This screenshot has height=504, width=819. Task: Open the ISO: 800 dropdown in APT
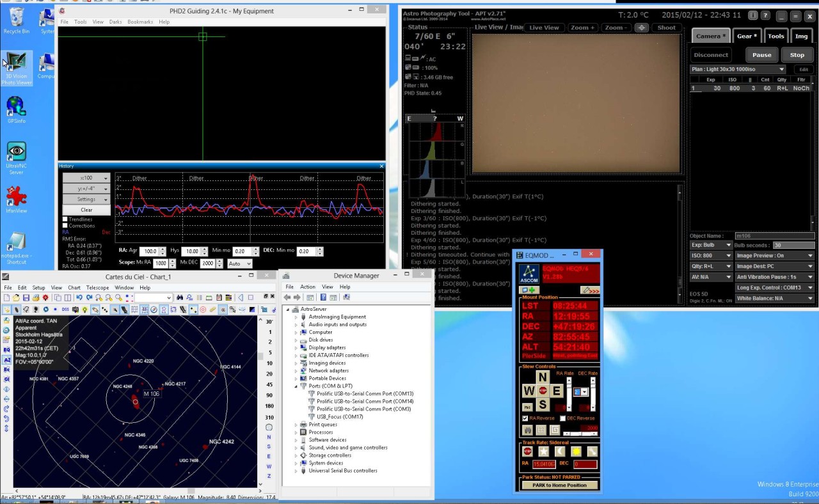click(x=711, y=256)
